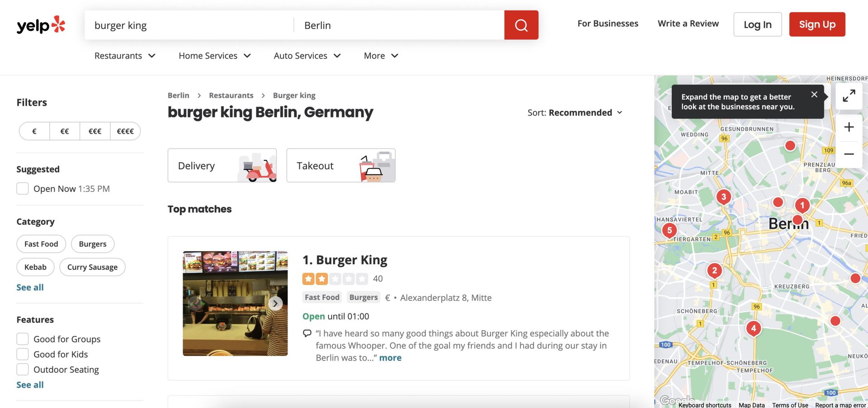Screen dimensions: 868x408
Task: Open Home Services menu
Action: click(214, 56)
